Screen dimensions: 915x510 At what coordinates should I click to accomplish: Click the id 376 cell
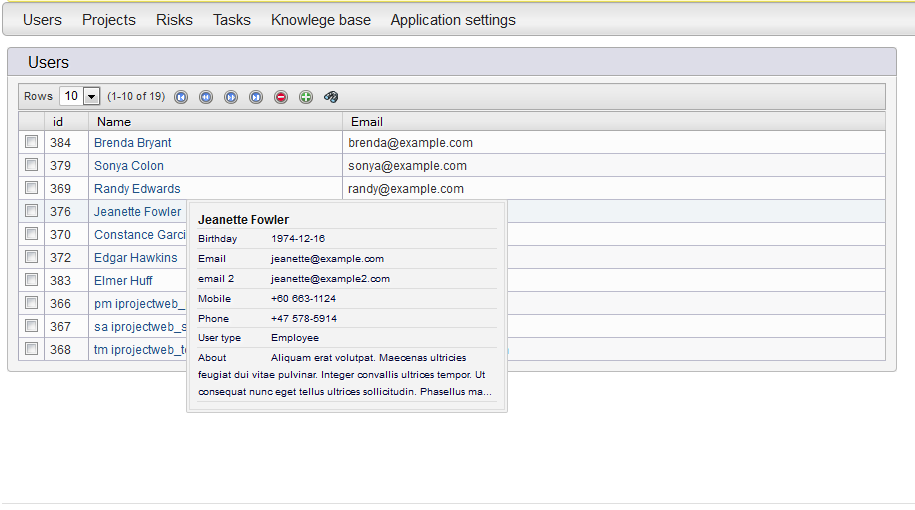click(x=66, y=211)
